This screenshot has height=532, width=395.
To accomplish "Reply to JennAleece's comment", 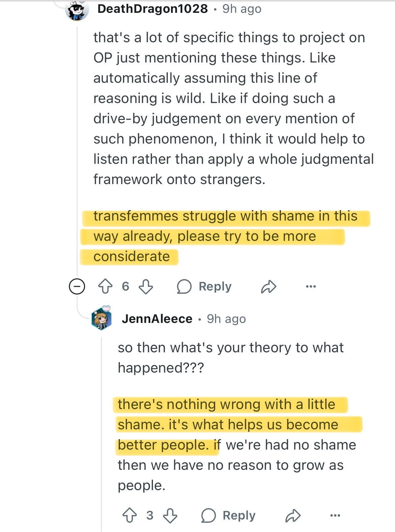I will (229, 515).
